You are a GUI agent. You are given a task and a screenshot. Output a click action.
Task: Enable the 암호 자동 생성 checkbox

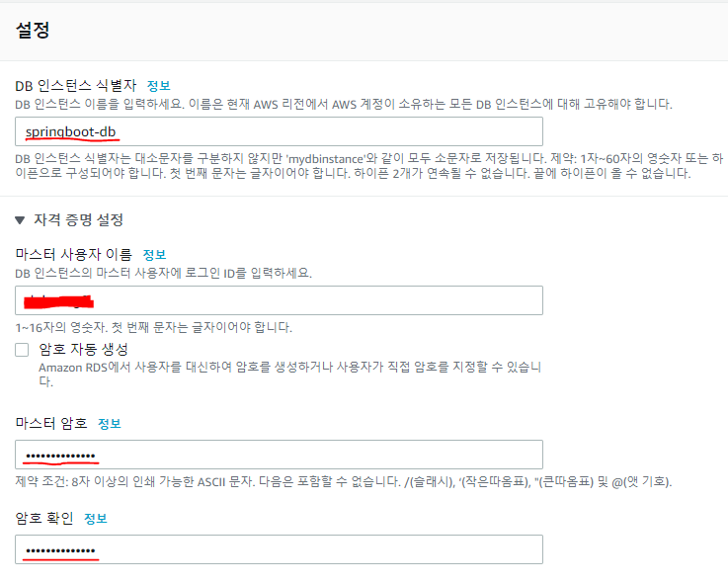[23, 350]
